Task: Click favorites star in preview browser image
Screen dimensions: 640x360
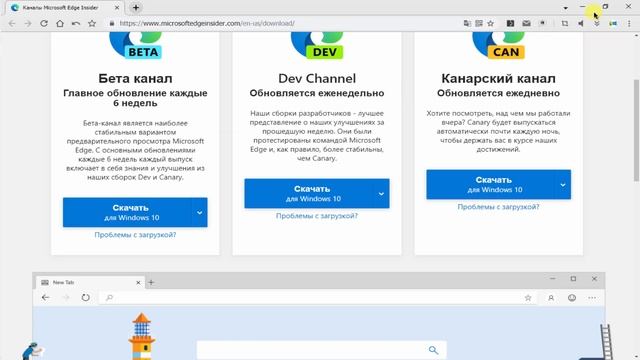Action: (528, 298)
